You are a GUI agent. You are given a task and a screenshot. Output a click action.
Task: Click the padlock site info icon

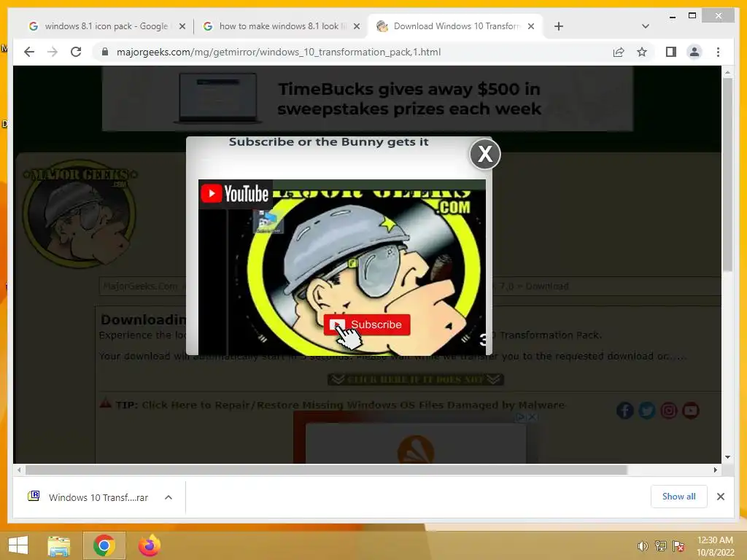pos(105,52)
